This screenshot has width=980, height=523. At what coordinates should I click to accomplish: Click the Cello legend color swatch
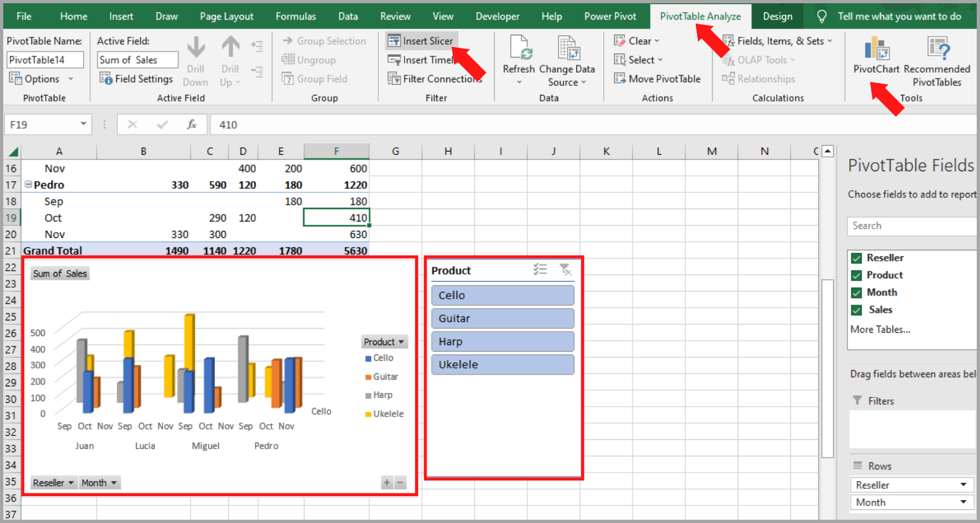(x=367, y=358)
